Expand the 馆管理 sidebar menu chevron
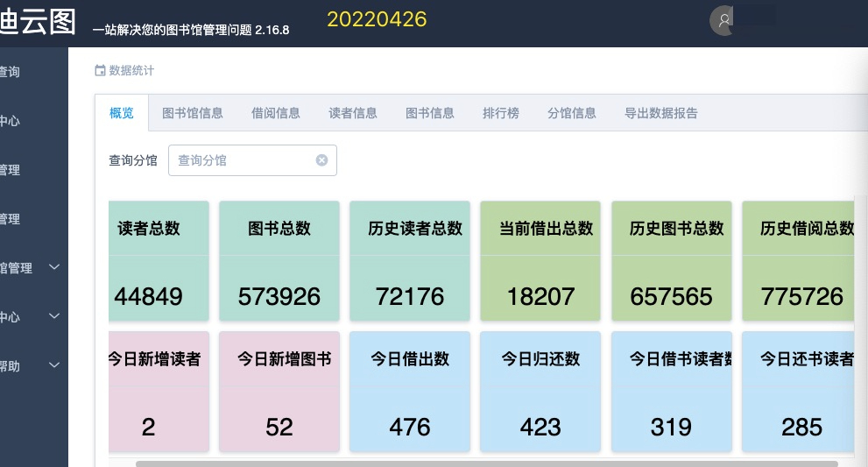This screenshot has height=467, width=868. coord(54,267)
